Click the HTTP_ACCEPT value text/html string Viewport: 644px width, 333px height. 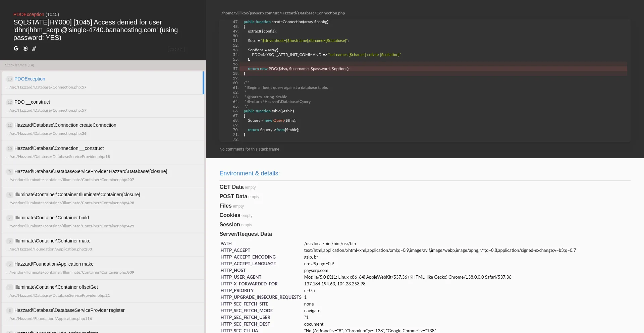[440, 251]
